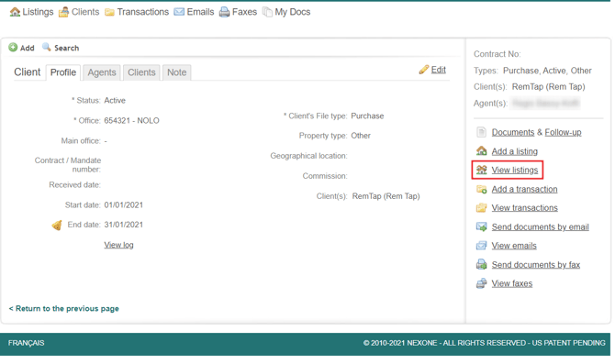Screen dimensions: 615x364
Task: Click the View emails link
Action: (514, 246)
